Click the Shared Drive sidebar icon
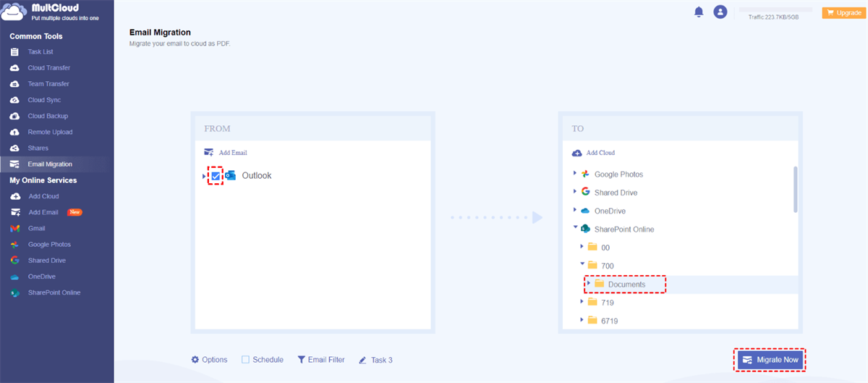Viewport: 868px width, 383px height. point(14,261)
